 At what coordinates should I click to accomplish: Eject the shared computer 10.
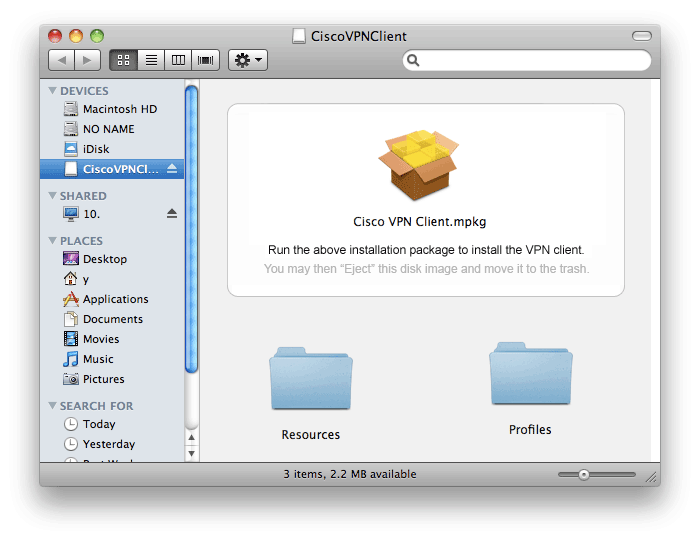pyautogui.click(x=172, y=214)
